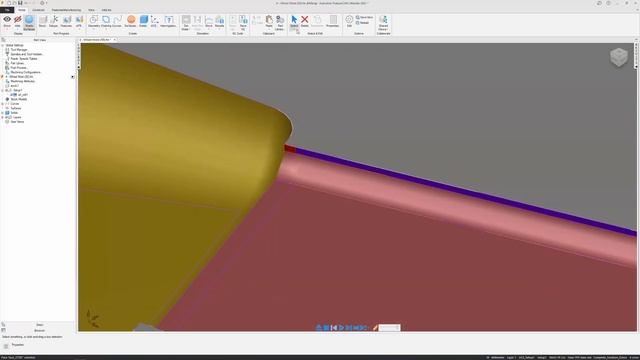Screen dimensions: 640x360
Task: Expand the Curves tree node
Action: pyautogui.click(x=2, y=104)
